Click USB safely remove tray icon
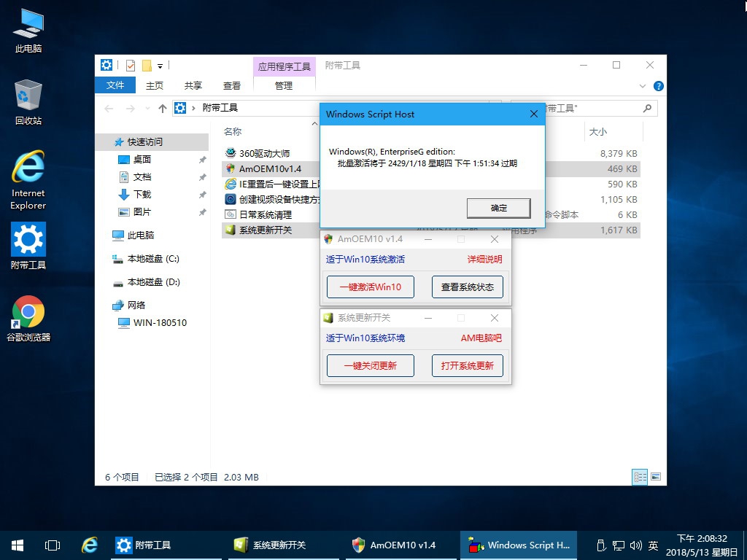747x560 pixels. coord(601,545)
